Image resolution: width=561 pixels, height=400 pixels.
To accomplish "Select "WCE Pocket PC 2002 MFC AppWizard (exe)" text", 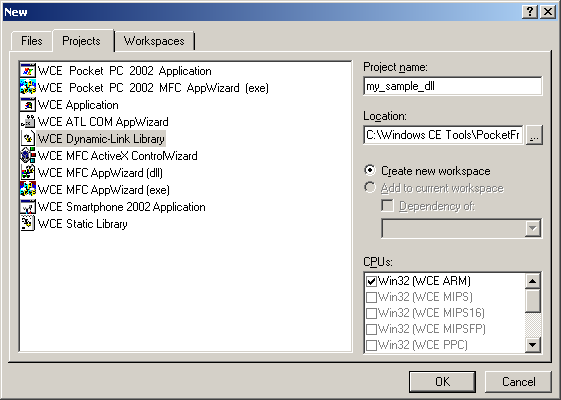I will click(x=153, y=88).
